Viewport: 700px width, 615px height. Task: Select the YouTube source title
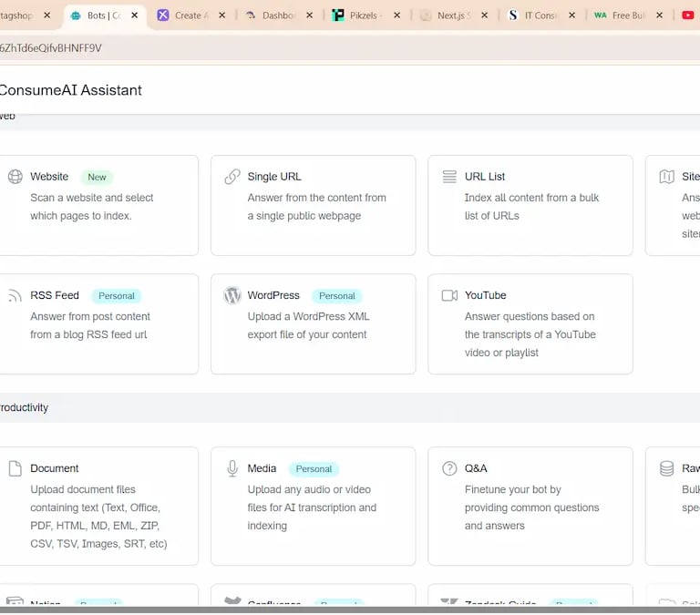tap(485, 295)
